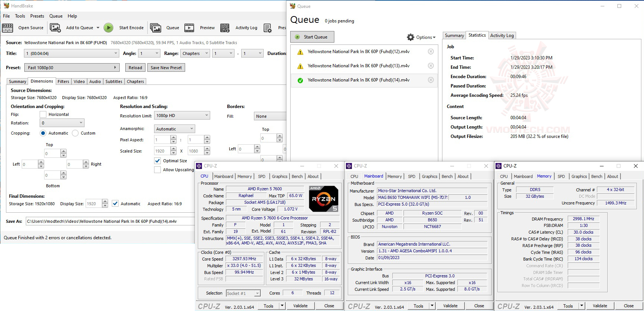Open the Rotation dropdown
The height and width of the screenshot is (311, 644).
pos(62,123)
